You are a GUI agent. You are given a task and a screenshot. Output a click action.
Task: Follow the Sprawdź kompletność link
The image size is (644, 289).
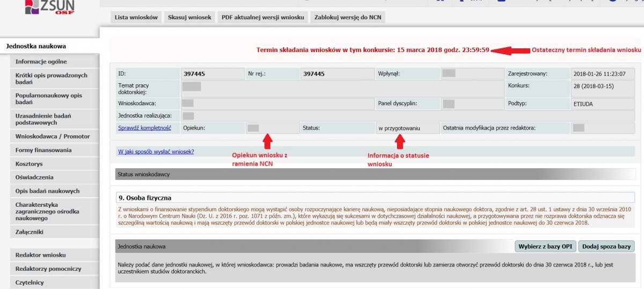coord(144,128)
